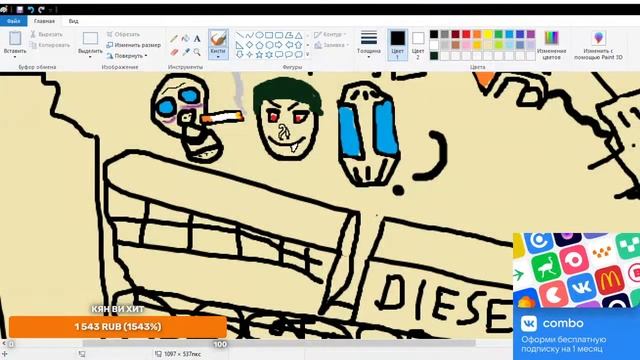Screen dimensions: 640x360
Task: Pick the green color swatch
Action: click(x=498, y=34)
